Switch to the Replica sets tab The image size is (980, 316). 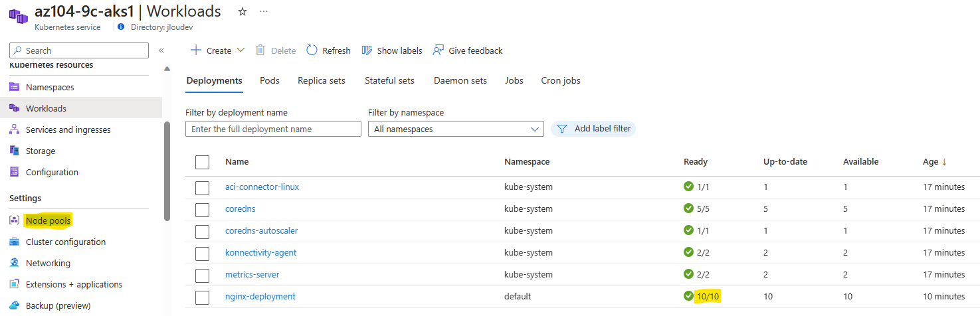click(322, 80)
